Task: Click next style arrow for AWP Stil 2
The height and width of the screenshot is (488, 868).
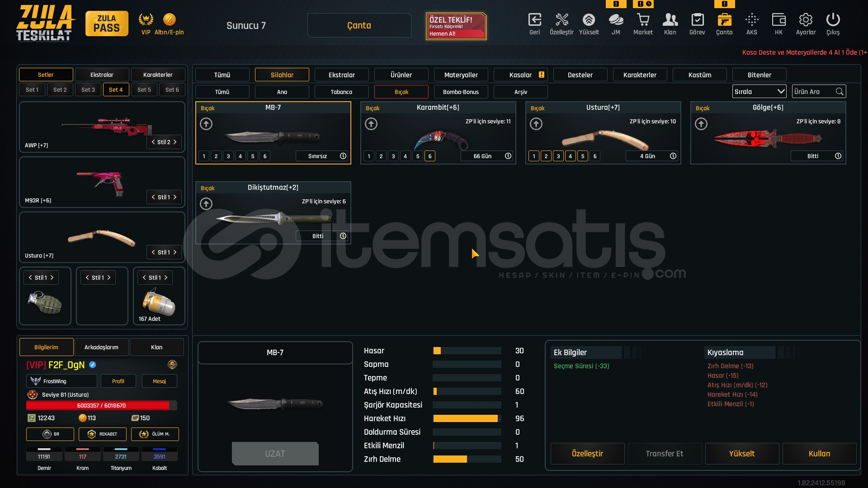Action: 175,142
